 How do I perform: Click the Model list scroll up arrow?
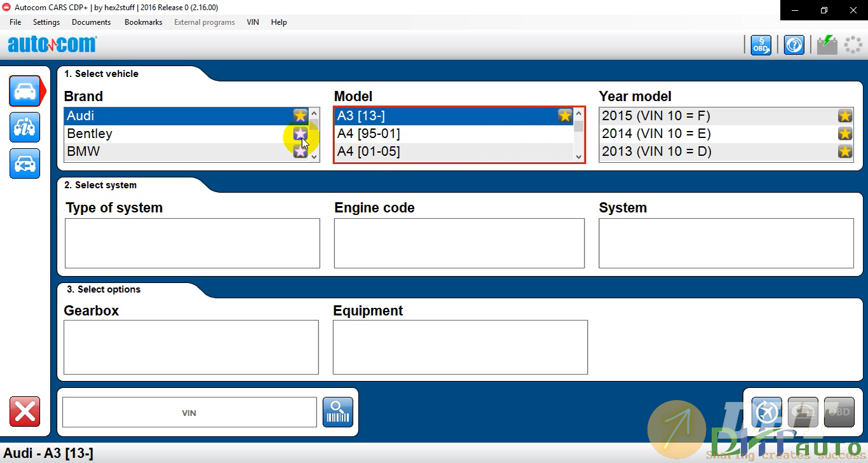[x=578, y=113]
